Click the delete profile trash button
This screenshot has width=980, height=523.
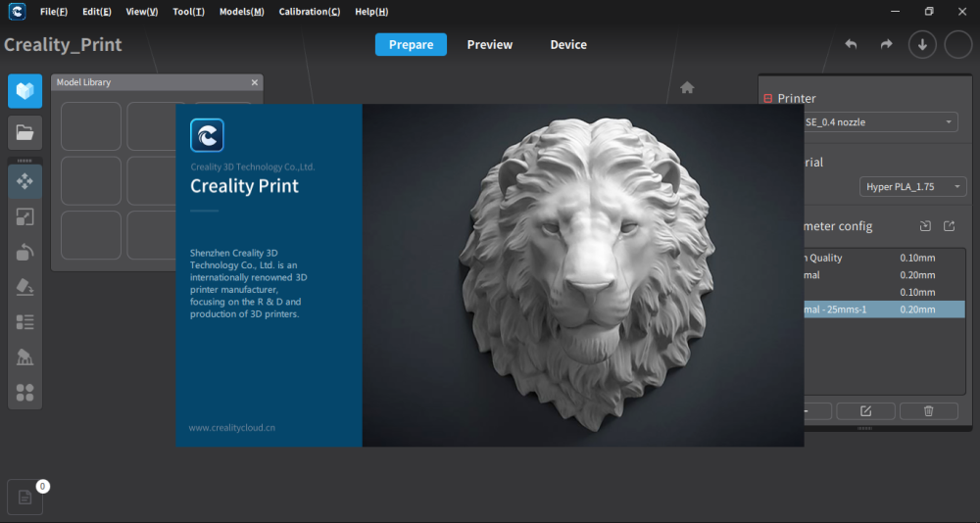click(x=929, y=411)
